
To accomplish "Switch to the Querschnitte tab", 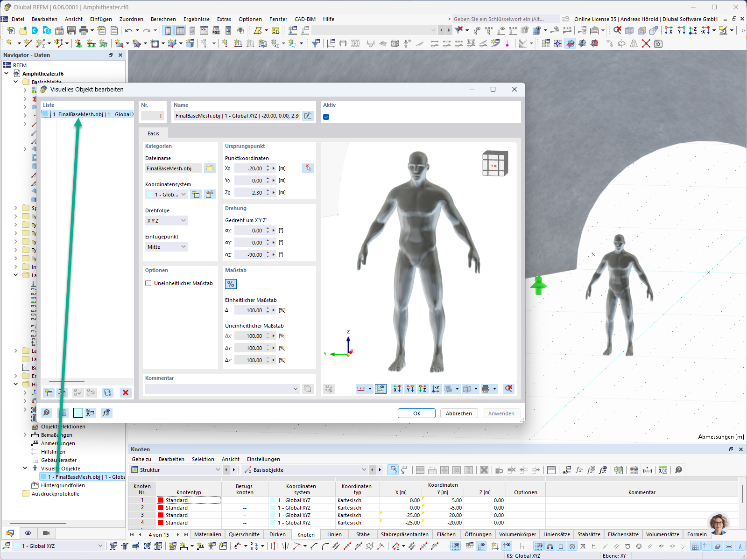I will 244,534.
